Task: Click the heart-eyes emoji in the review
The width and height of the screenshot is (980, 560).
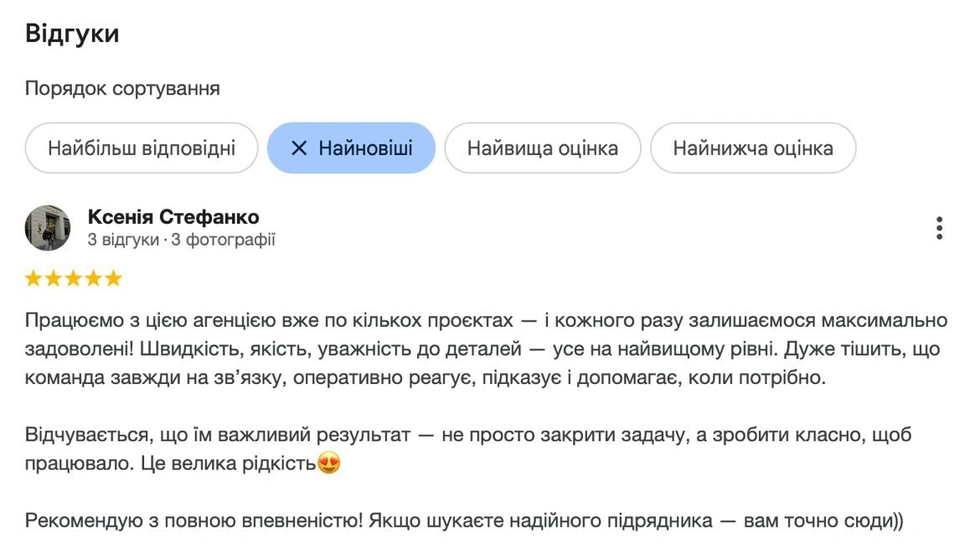Action: point(329,464)
